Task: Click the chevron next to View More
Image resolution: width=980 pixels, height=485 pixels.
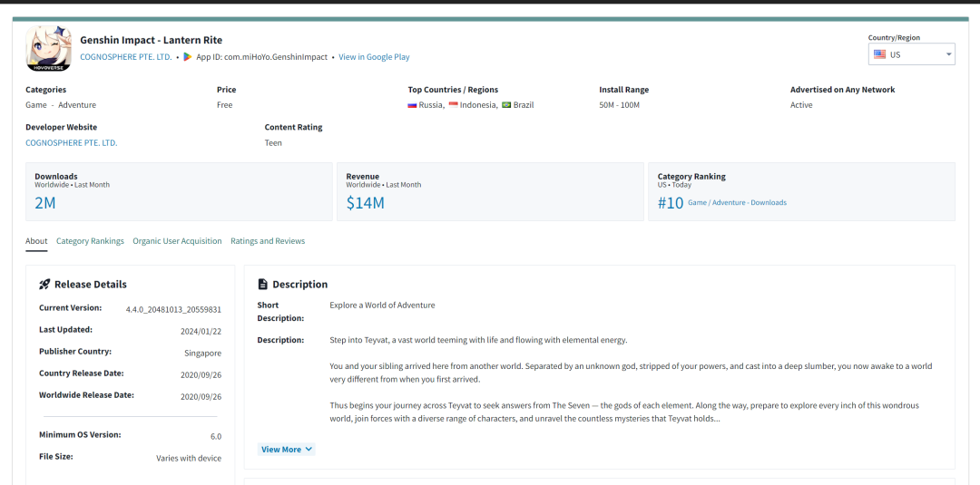Action: tap(309, 450)
